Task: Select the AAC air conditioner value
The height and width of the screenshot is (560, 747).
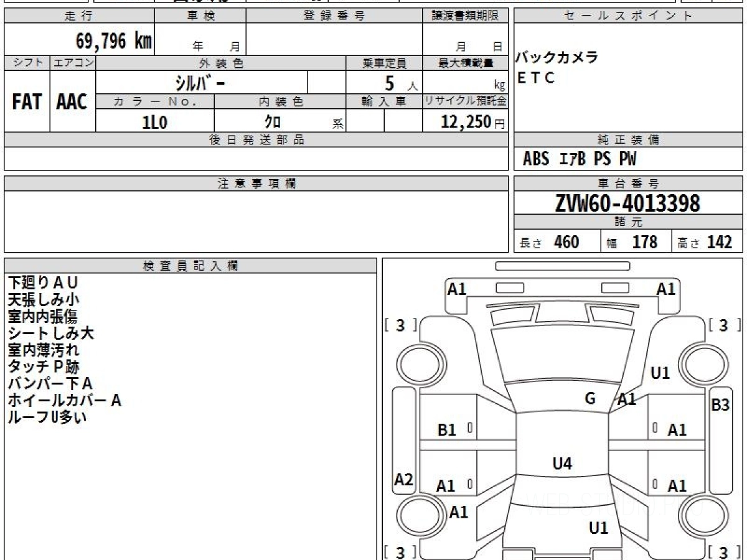Action: (72, 102)
